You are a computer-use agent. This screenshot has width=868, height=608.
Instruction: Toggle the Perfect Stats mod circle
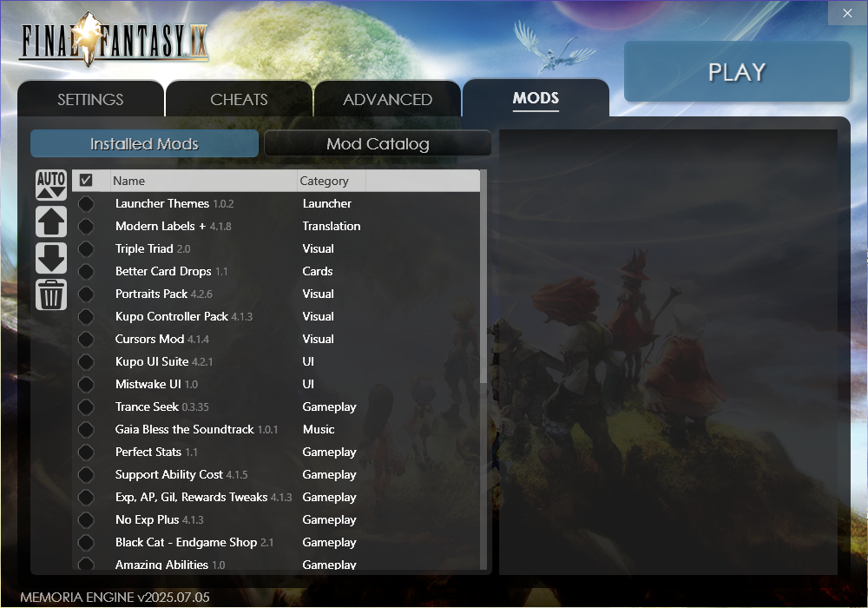[x=86, y=452]
